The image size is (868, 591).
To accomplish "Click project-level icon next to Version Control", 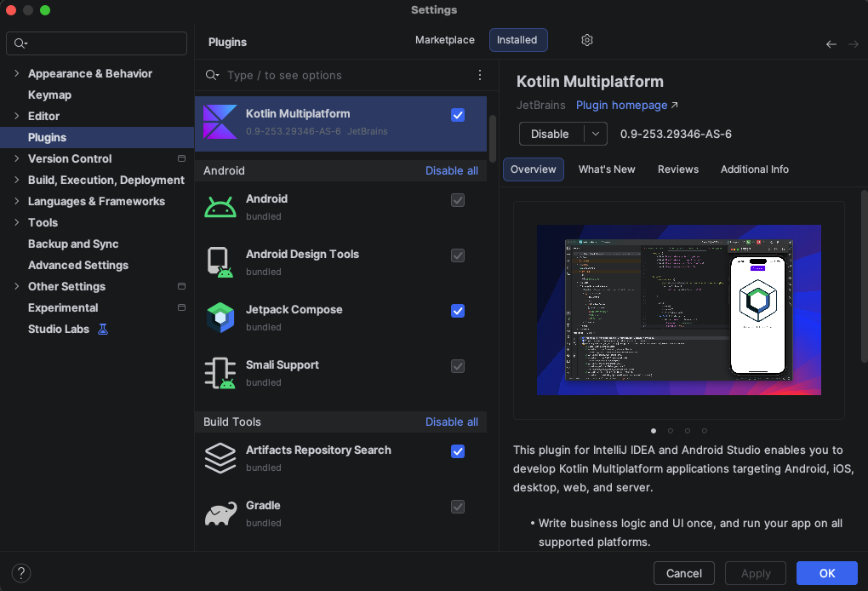I will click(x=181, y=158).
